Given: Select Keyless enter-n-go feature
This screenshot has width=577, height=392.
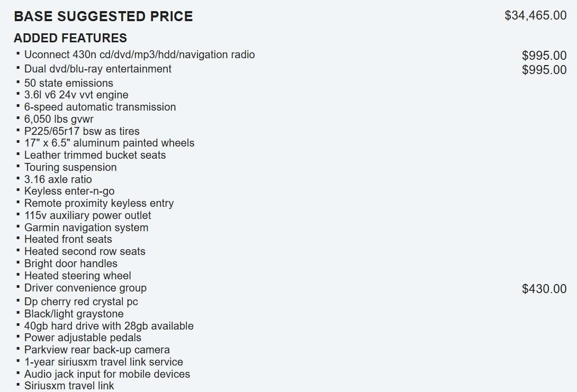Looking at the screenshot, I should tap(69, 191).
